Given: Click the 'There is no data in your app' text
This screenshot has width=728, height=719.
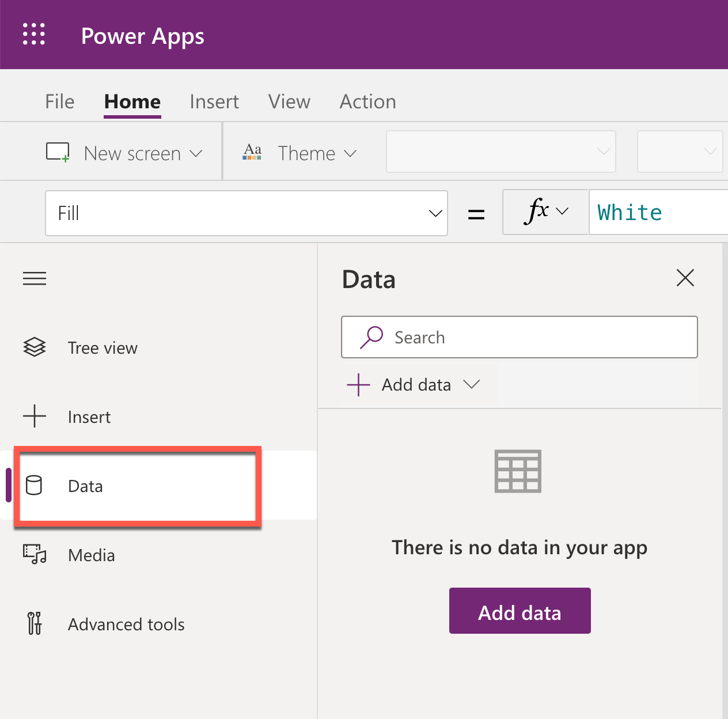Looking at the screenshot, I should pyautogui.click(x=520, y=547).
